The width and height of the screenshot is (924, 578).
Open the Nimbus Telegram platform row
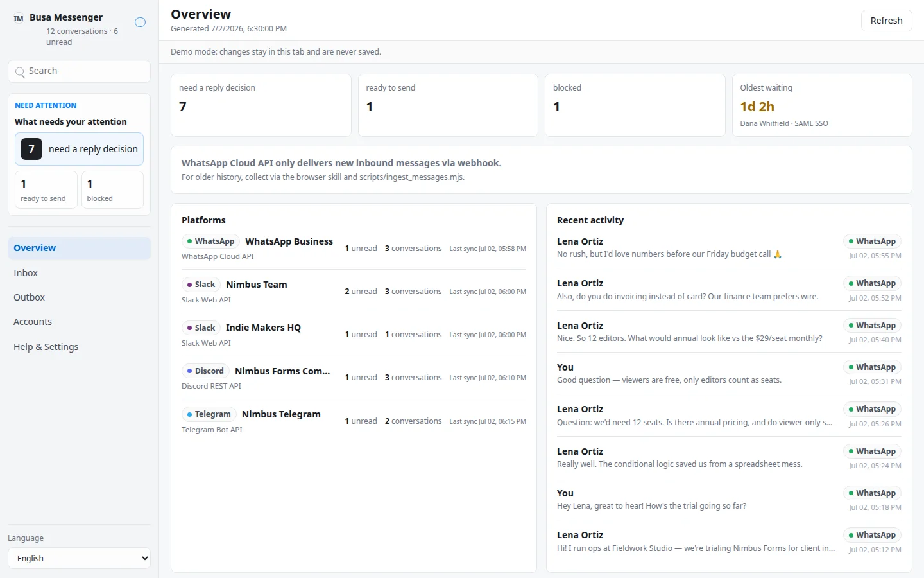click(x=354, y=421)
